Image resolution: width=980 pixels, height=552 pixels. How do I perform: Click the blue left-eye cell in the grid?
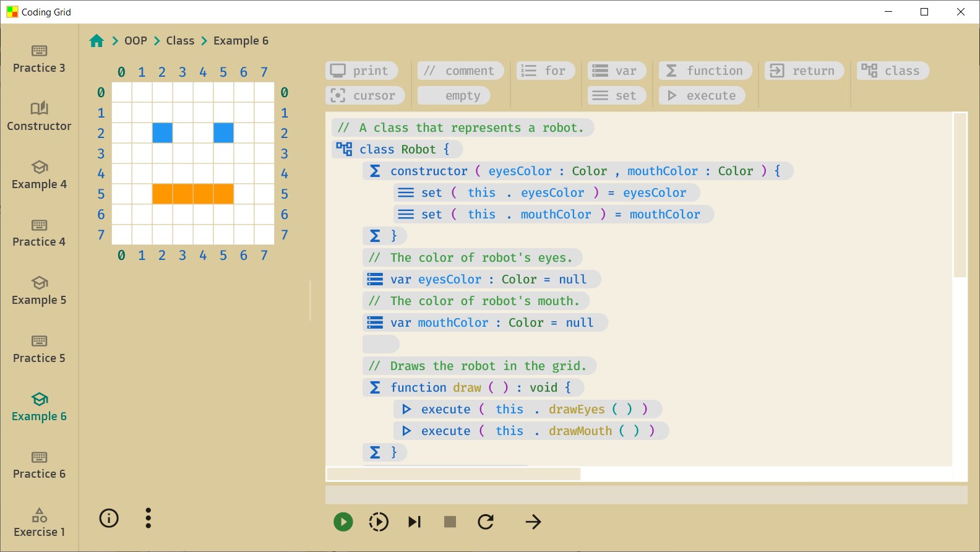click(162, 133)
